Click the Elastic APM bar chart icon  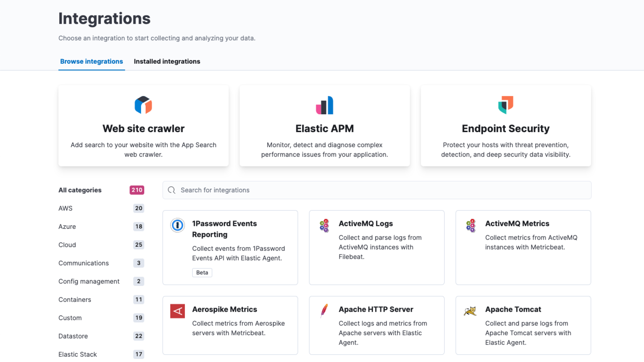coord(324,105)
